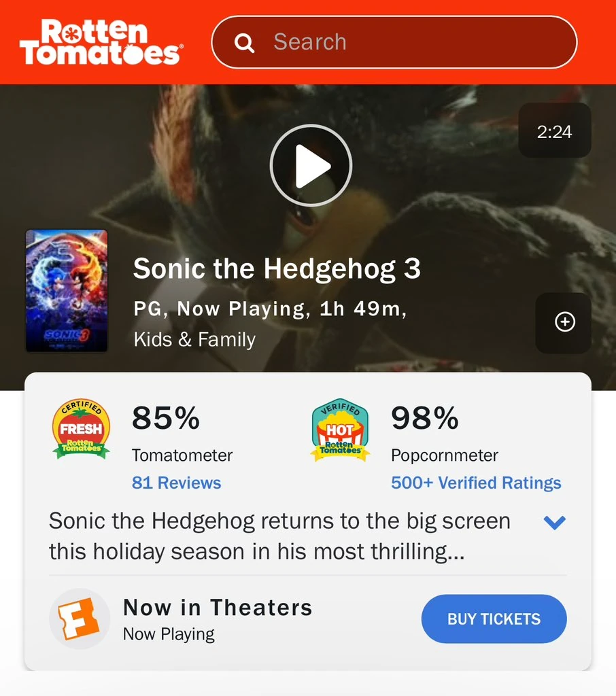Click the 2:24 trailer duration badge

coord(555,131)
